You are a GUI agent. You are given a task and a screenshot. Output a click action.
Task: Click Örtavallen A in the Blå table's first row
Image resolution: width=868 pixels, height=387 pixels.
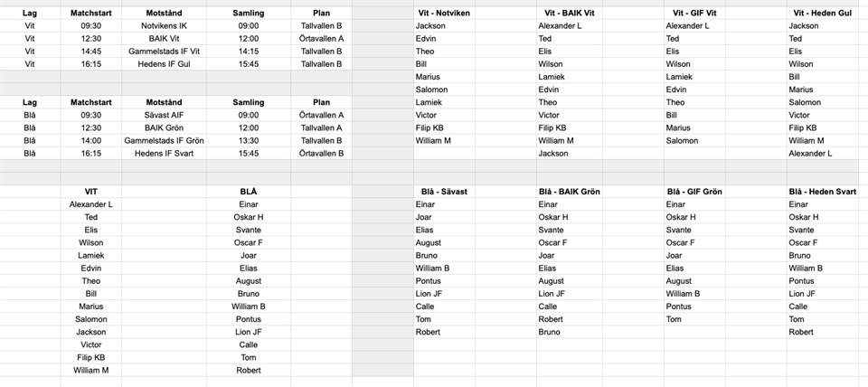tap(321, 116)
